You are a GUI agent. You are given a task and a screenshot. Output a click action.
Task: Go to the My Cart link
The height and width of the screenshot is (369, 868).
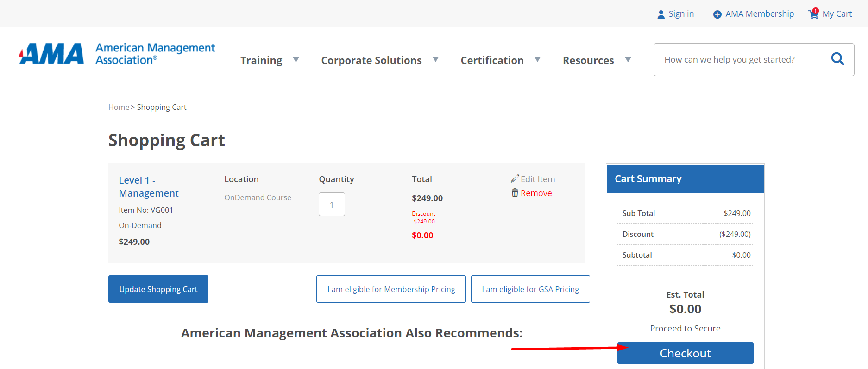coord(837,14)
